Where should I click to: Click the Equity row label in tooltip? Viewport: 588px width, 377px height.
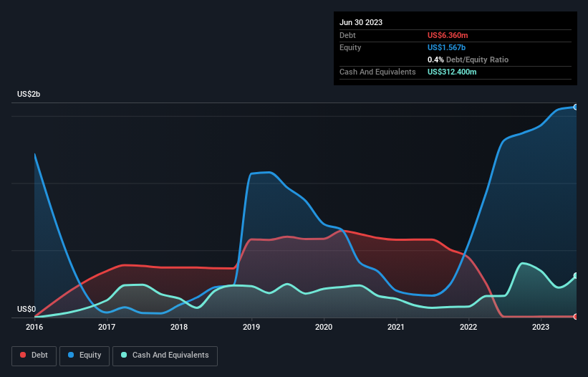[350, 47]
